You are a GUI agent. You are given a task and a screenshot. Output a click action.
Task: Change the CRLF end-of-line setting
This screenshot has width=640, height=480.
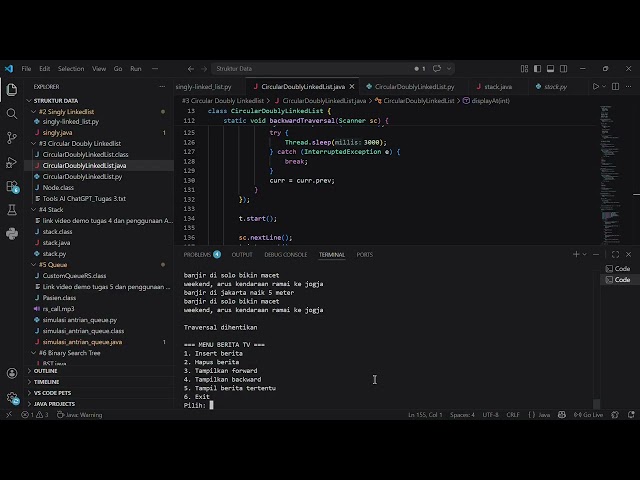(x=513, y=415)
